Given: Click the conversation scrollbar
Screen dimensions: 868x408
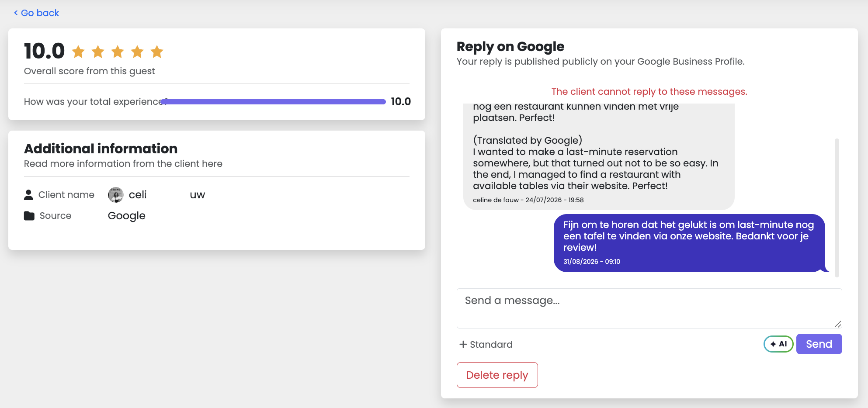Looking at the screenshot, I should tap(837, 207).
